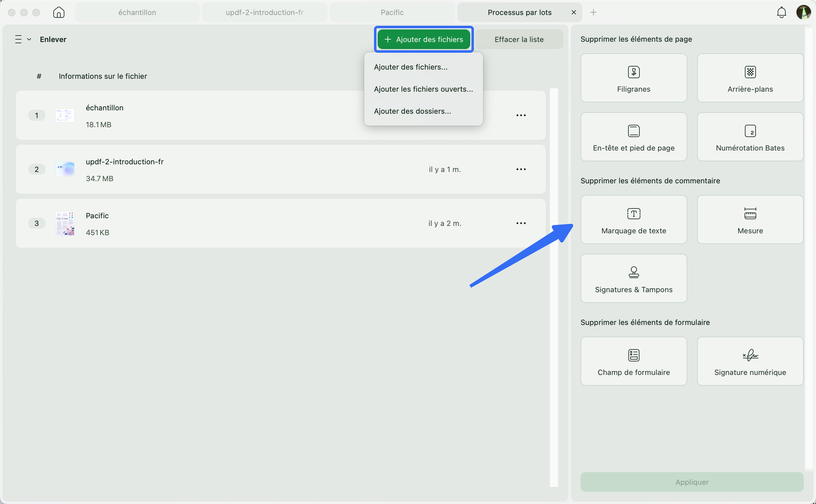Viewport: 816px width, 504px height.
Task: Click the right panel scrollbar
Action: point(809,248)
